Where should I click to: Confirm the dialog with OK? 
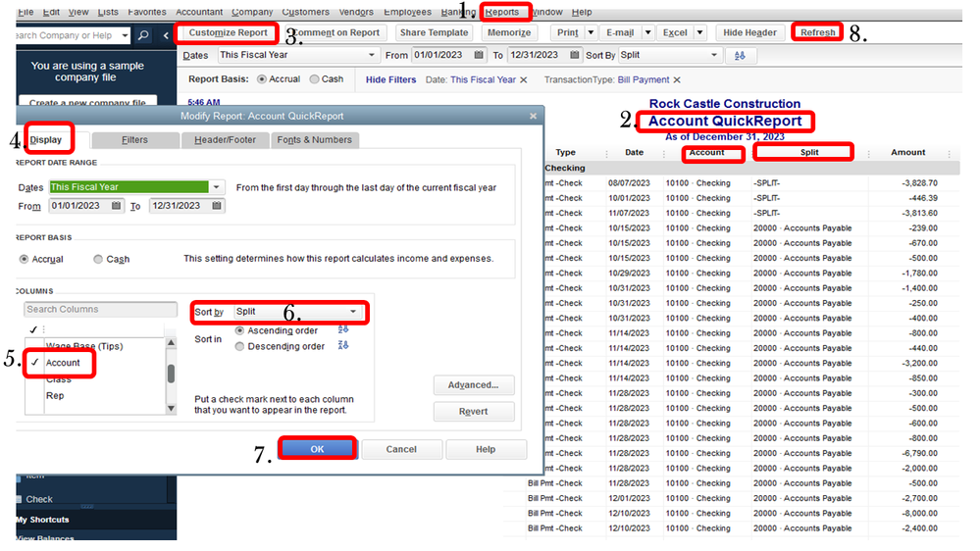pyautogui.click(x=318, y=449)
